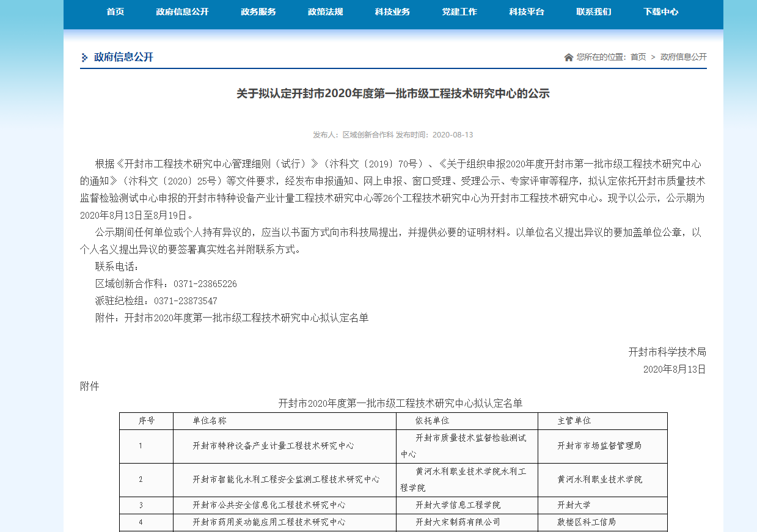Click the article title about 工程技术研究中心的公示
The height and width of the screenshot is (532, 757).
point(393,93)
